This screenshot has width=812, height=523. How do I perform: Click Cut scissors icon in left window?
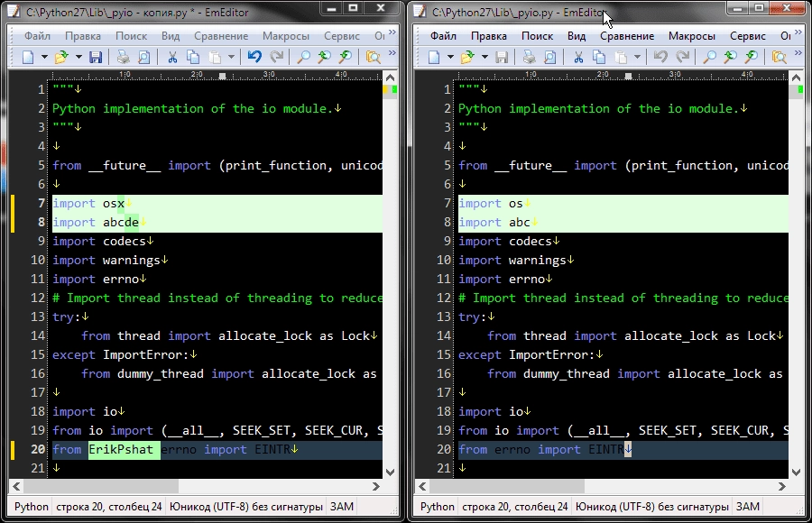tap(172, 57)
